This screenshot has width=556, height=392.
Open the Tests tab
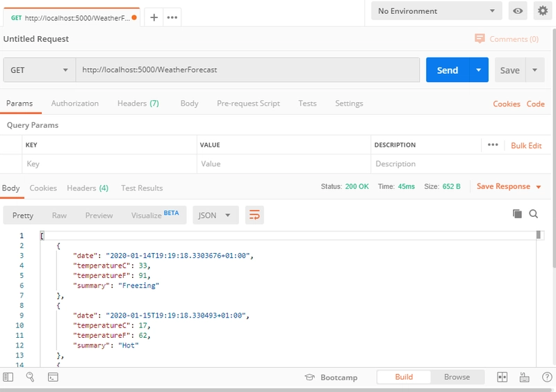tap(307, 104)
